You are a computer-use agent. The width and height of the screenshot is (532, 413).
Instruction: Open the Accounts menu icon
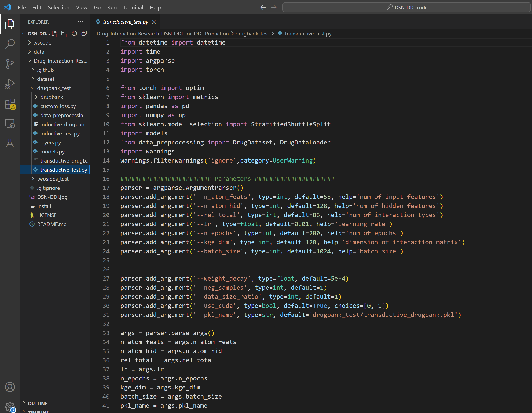10,387
